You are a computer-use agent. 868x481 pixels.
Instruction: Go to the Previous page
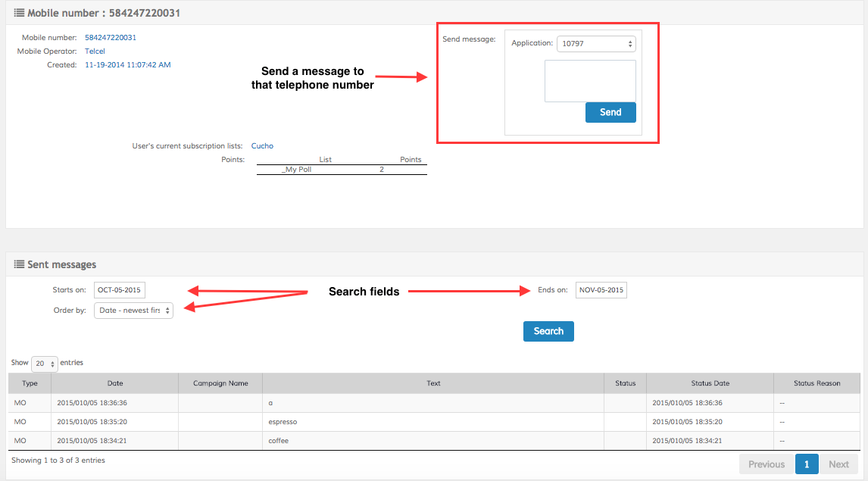pos(766,464)
